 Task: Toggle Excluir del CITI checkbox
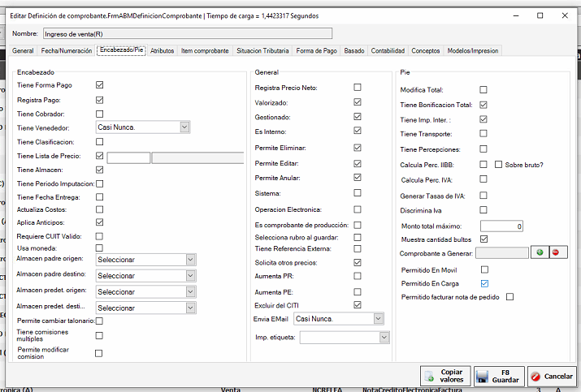point(358,305)
